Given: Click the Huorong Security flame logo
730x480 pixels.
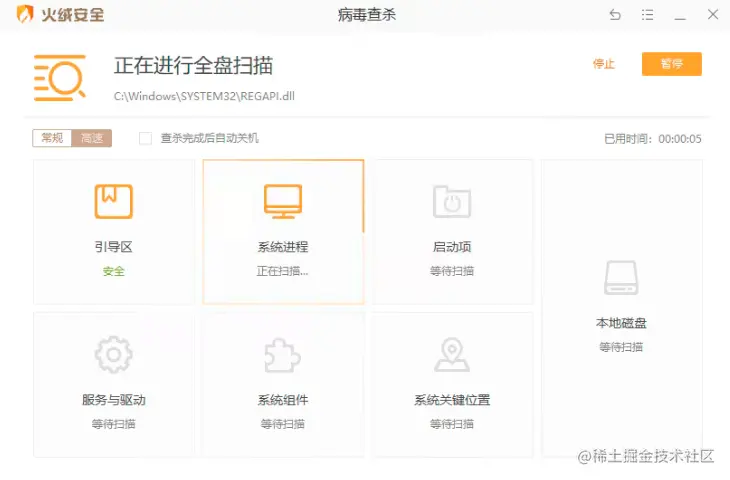Looking at the screenshot, I should (25, 14).
